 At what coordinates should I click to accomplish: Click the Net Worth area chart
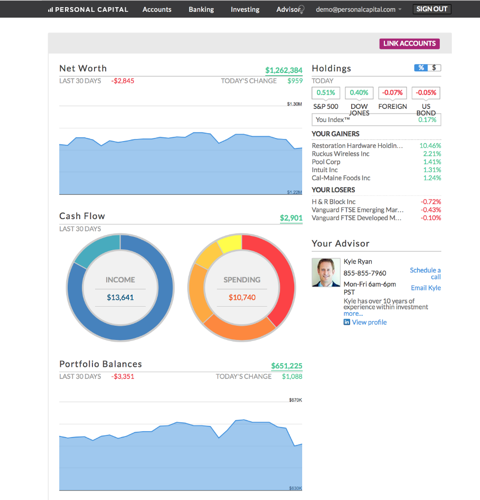[x=181, y=163]
